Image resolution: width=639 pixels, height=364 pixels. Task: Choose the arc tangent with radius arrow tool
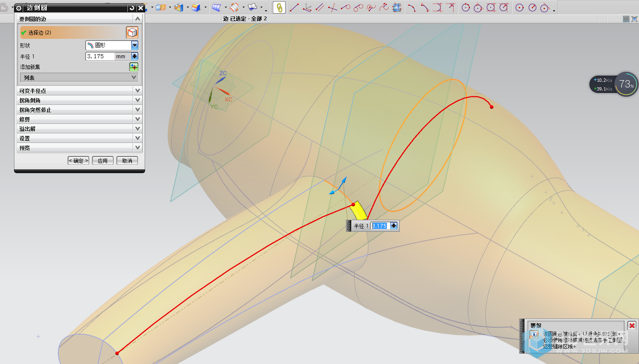point(450,7)
